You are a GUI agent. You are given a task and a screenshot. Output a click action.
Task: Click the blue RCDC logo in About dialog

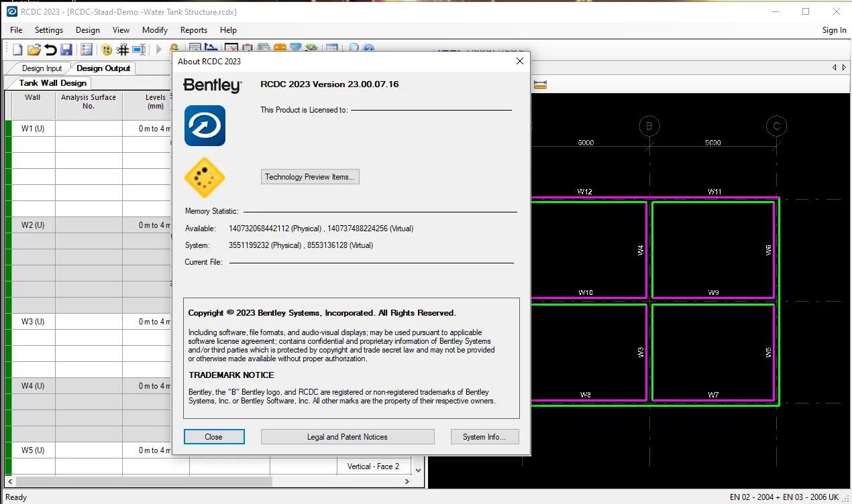205,125
